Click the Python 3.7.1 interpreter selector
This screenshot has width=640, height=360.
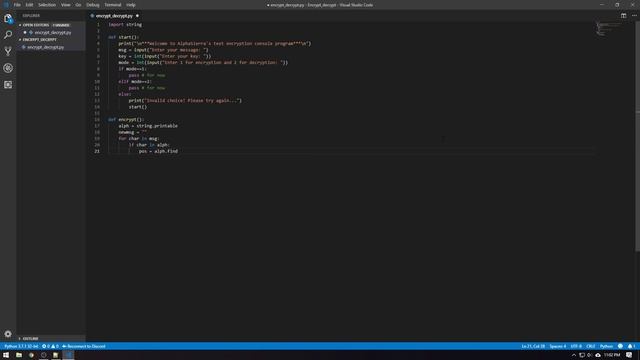coord(21,346)
